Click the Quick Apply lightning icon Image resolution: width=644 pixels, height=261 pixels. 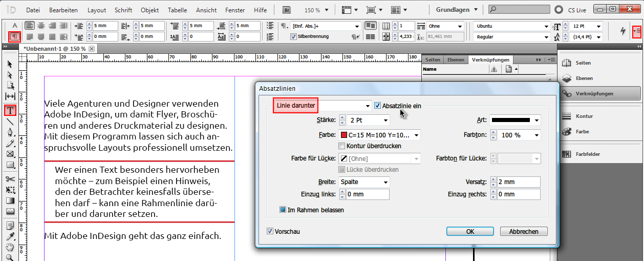(622, 31)
